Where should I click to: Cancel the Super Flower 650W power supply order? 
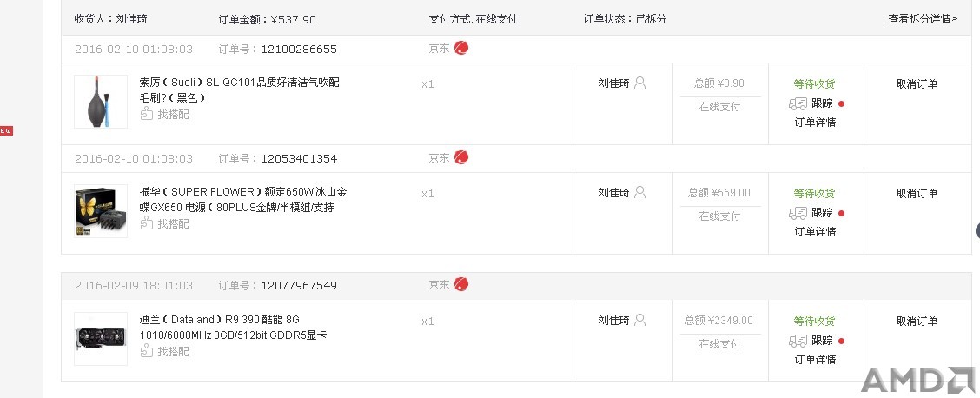pyautogui.click(x=917, y=193)
